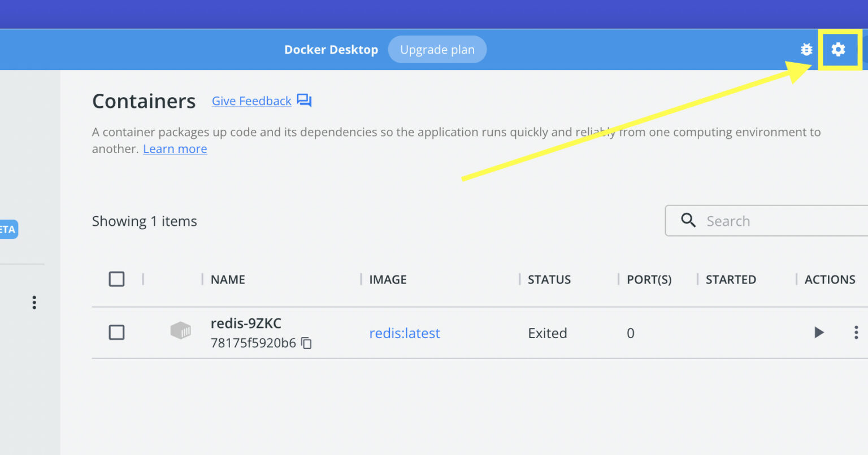Open the redis:latest image link
The image size is (868, 455).
pyautogui.click(x=405, y=333)
